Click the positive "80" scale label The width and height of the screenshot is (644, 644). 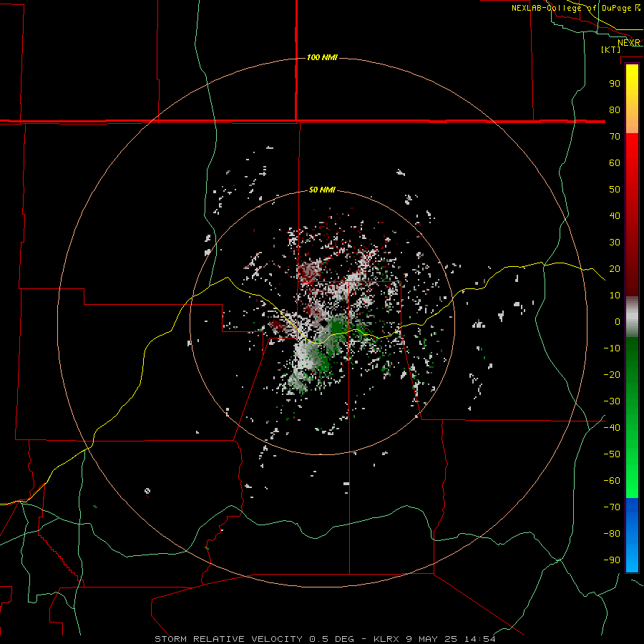tap(615, 110)
